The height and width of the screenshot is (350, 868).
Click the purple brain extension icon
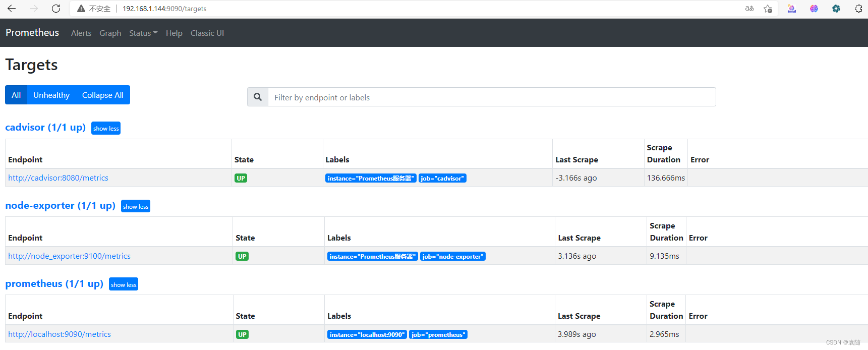[x=814, y=9]
